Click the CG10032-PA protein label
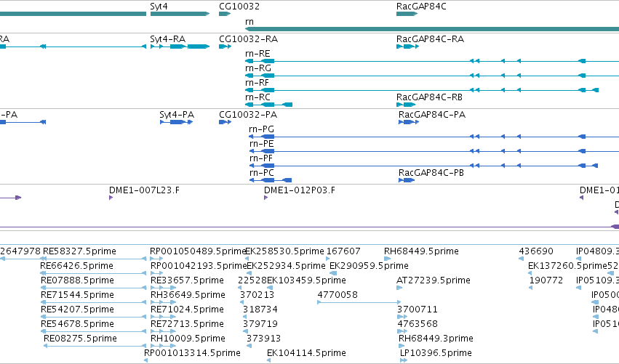Image resolution: width=619 pixels, height=364 pixels. (248, 115)
